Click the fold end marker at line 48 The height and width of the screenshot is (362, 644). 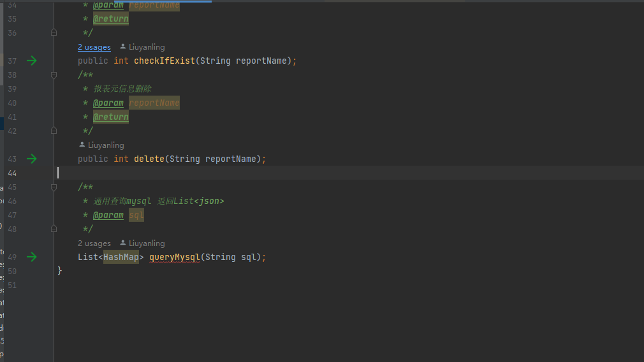click(54, 229)
